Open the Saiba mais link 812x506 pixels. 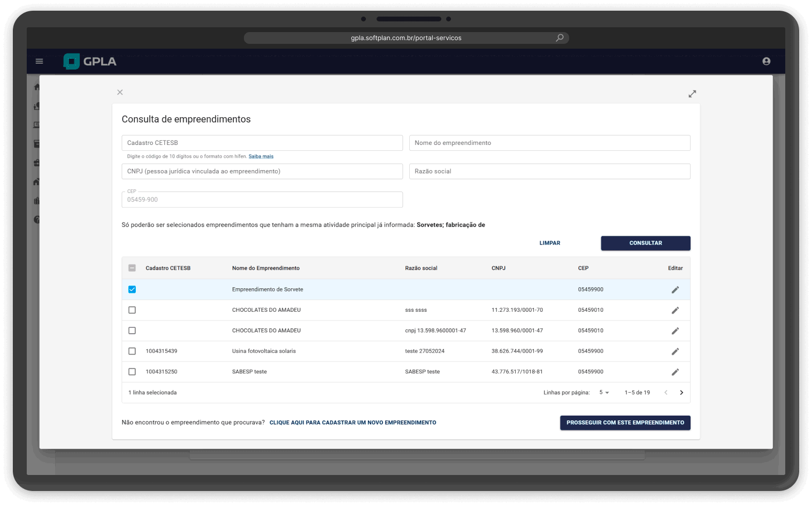[x=261, y=156]
